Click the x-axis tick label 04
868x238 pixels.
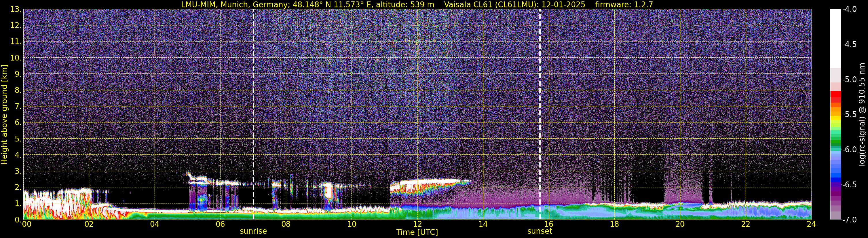click(155, 224)
